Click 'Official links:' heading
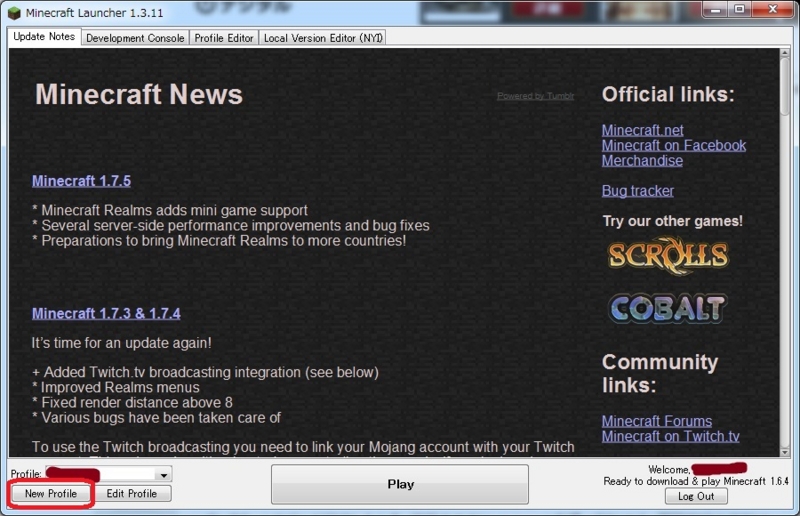This screenshot has height=516, width=800. pos(668,94)
